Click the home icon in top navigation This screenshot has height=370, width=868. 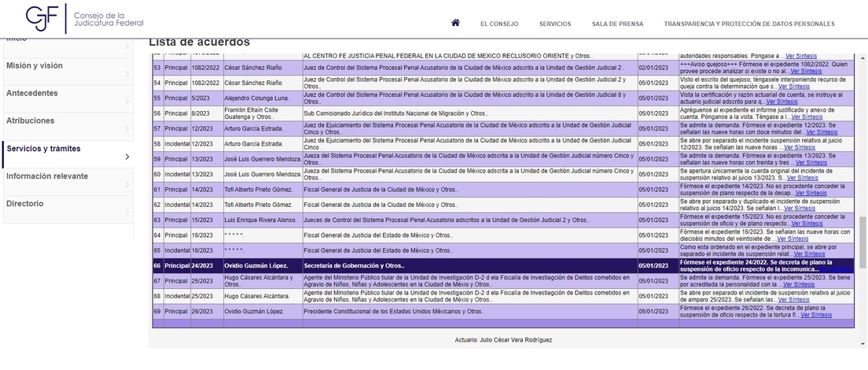click(x=455, y=23)
